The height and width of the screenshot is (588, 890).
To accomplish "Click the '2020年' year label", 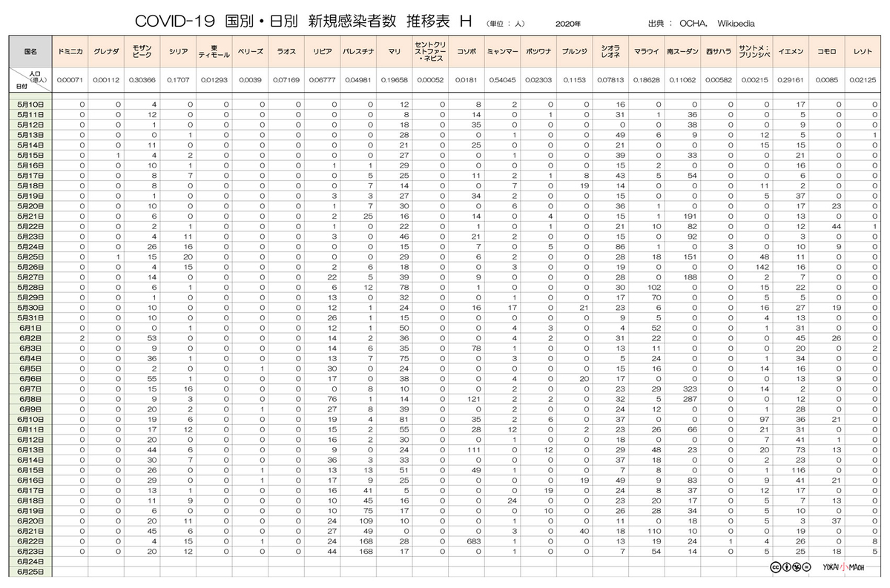I will pyautogui.click(x=567, y=24).
